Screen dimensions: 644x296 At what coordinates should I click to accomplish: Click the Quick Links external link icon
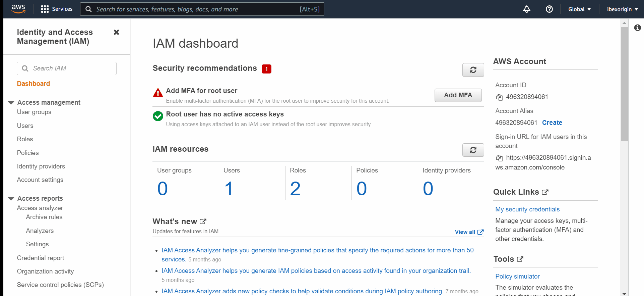pos(545,192)
